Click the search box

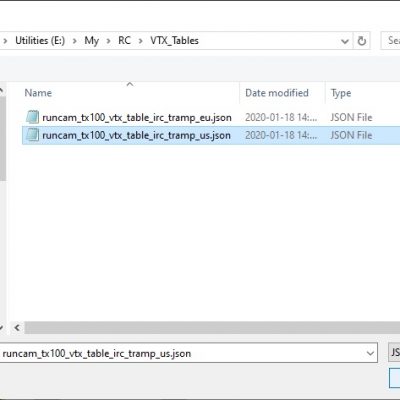tap(391, 41)
